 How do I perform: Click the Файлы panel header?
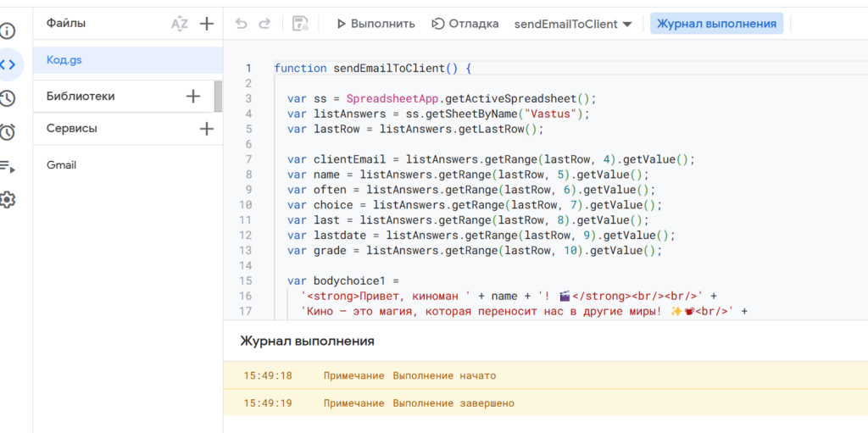66,23
